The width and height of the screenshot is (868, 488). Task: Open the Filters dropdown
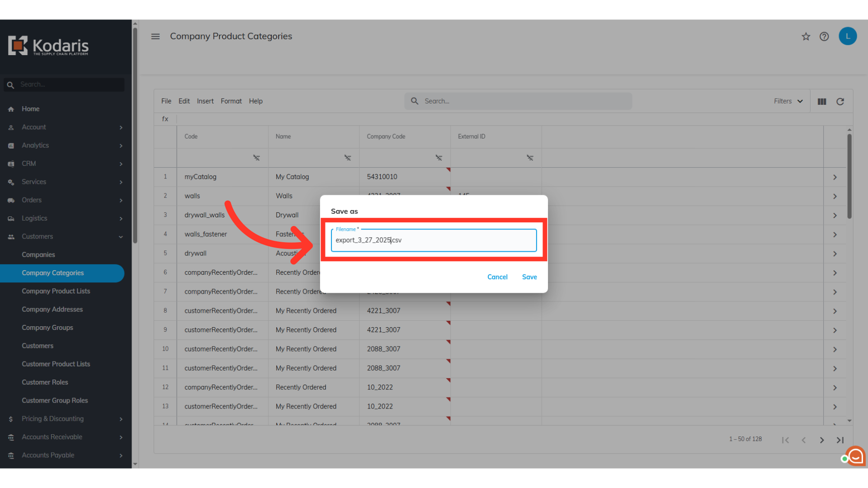coord(788,101)
